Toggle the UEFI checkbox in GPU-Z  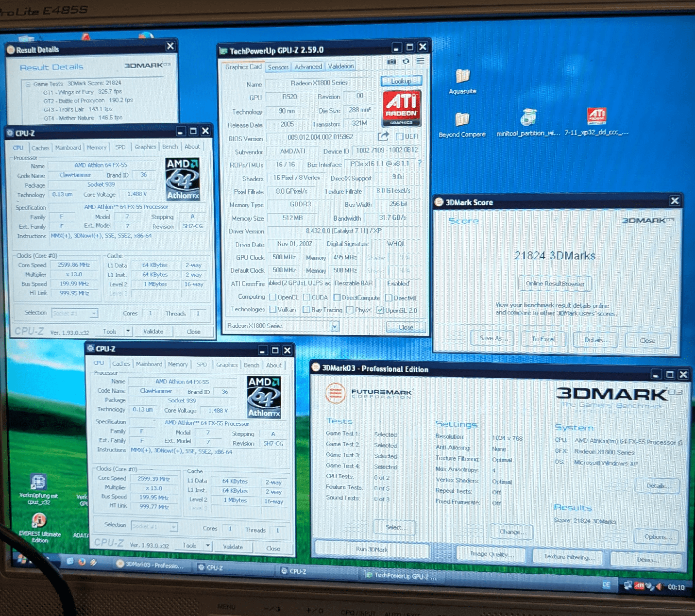tap(399, 136)
